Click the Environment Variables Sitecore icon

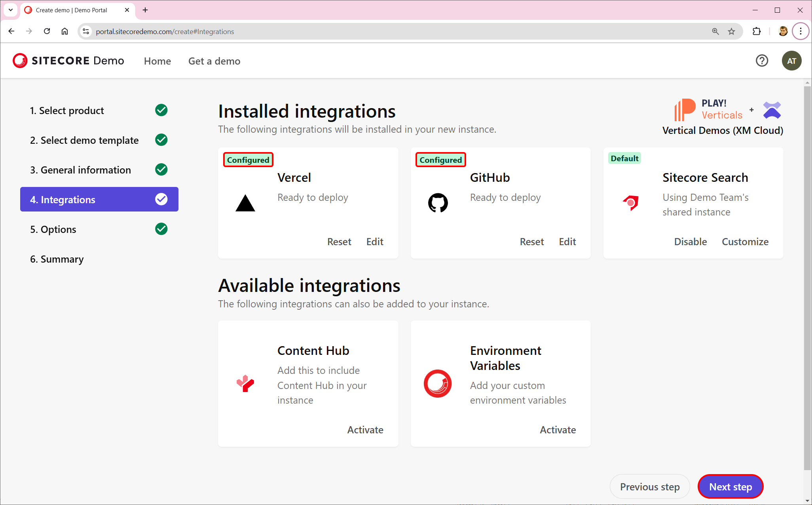(x=438, y=383)
